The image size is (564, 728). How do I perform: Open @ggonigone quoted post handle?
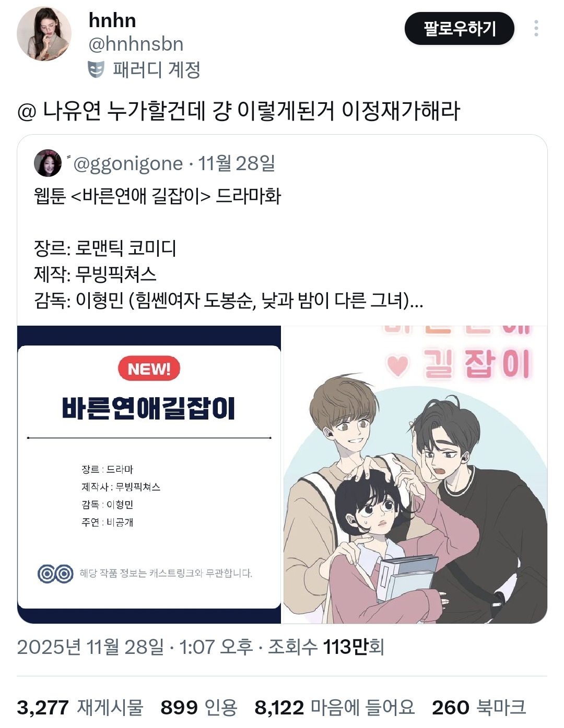pos(128,163)
